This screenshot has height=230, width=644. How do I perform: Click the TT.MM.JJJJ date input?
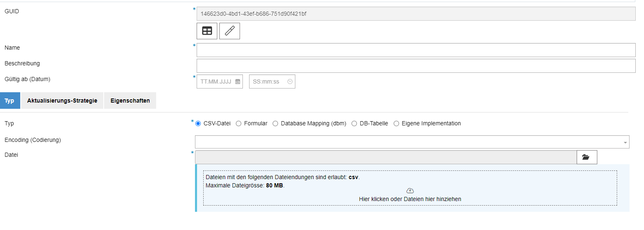[216, 81]
